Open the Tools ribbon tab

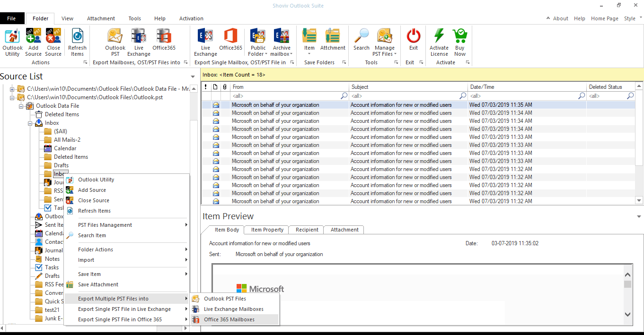[x=135, y=18]
